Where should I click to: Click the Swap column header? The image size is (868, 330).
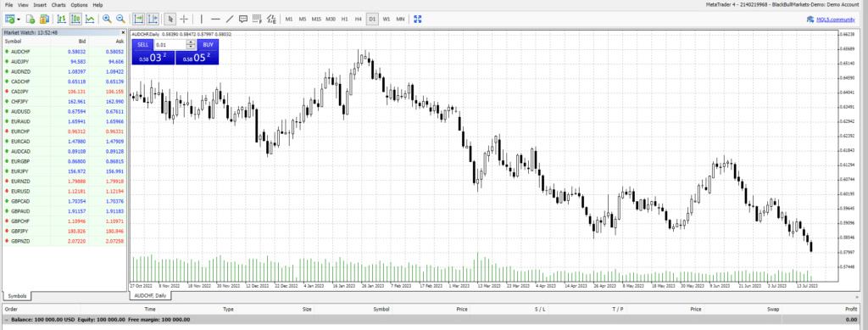coord(773,309)
